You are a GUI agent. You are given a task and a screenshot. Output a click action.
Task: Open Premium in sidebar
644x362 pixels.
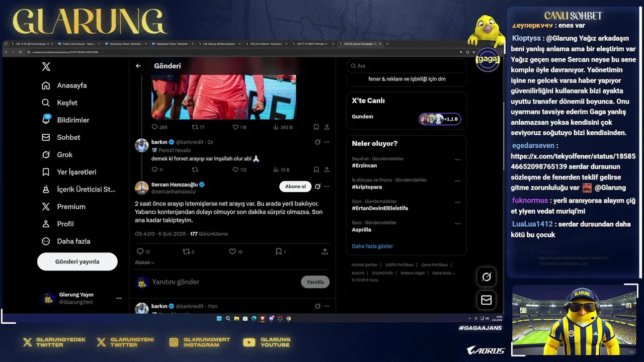pos(63,207)
